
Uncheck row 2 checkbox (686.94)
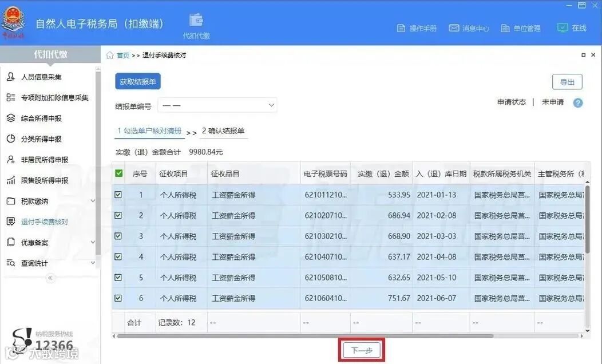[x=118, y=215]
